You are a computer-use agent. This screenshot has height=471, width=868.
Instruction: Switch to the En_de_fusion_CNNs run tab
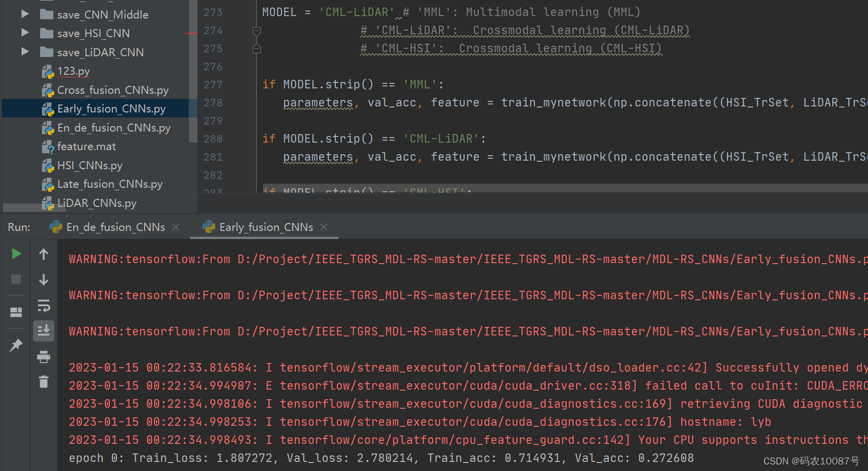click(x=115, y=227)
